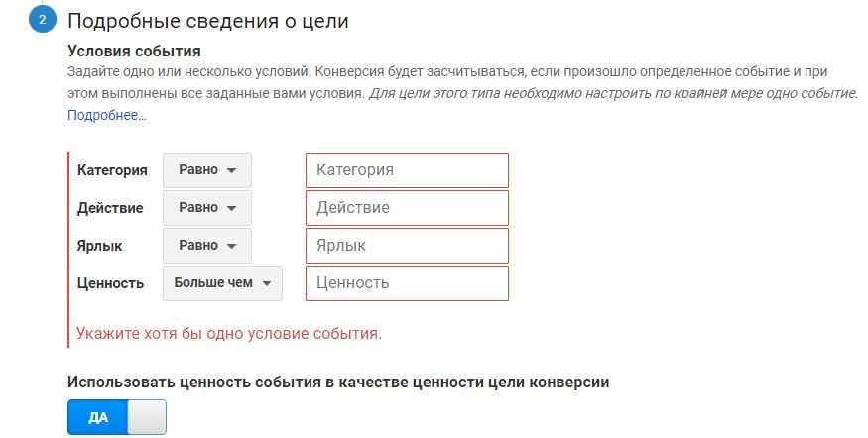Open the 'Подробнее…' help link
868x438 pixels.
click(x=106, y=115)
